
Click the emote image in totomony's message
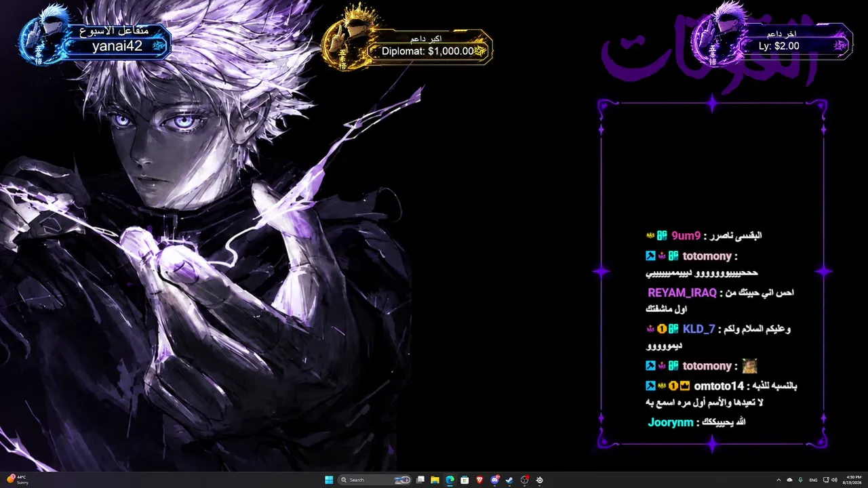click(749, 366)
